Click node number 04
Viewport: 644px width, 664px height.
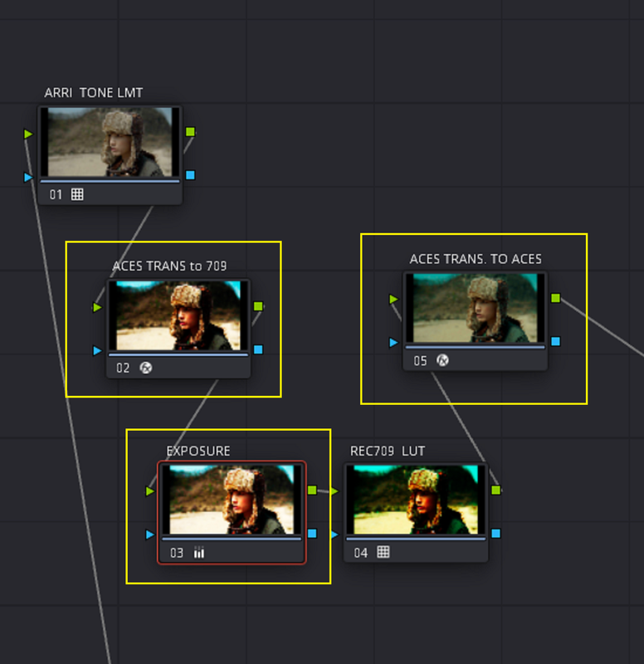click(x=361, y=553)
